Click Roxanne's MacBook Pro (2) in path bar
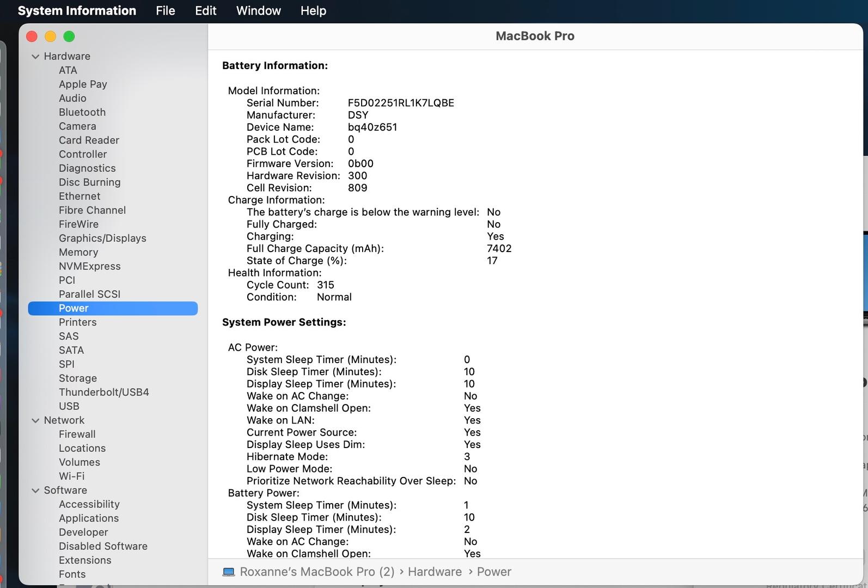The height and width of the screenshot is (588, 868). (x=317, y=572)
